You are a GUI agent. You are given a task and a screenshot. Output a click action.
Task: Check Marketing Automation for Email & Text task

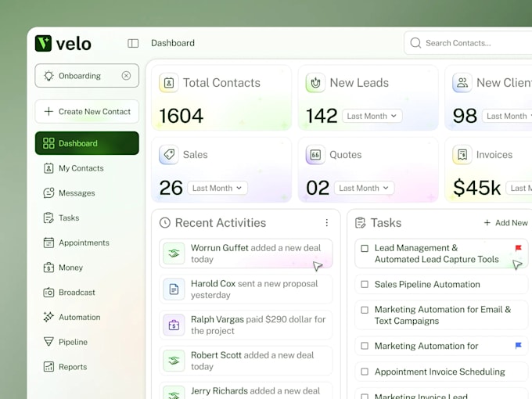click(x=365, y=310)
